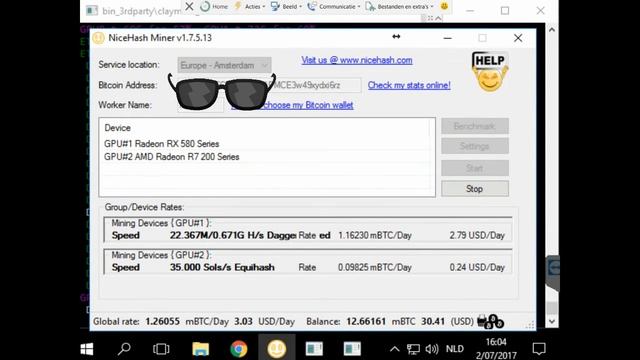Screen dimensions: 640x360
Task: Click GPU#1 speed 22.367M/0.671G H/s
Action: click(x=216, y=236)
